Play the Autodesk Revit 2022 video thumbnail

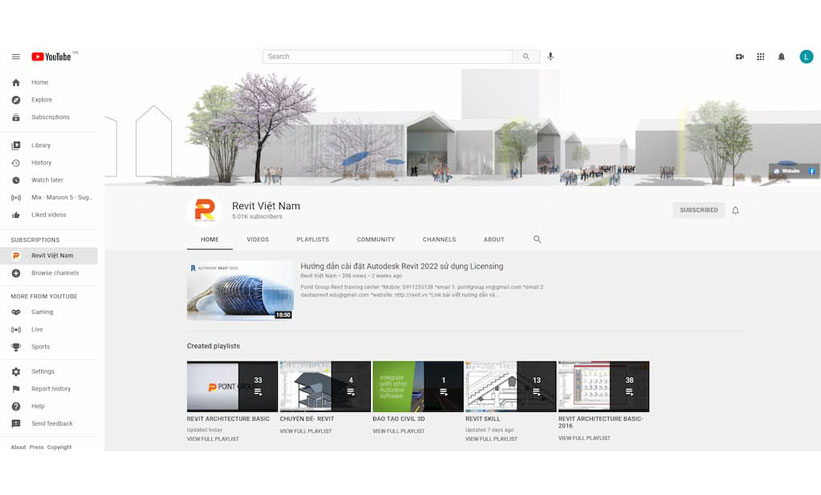(x=240, y=291)
